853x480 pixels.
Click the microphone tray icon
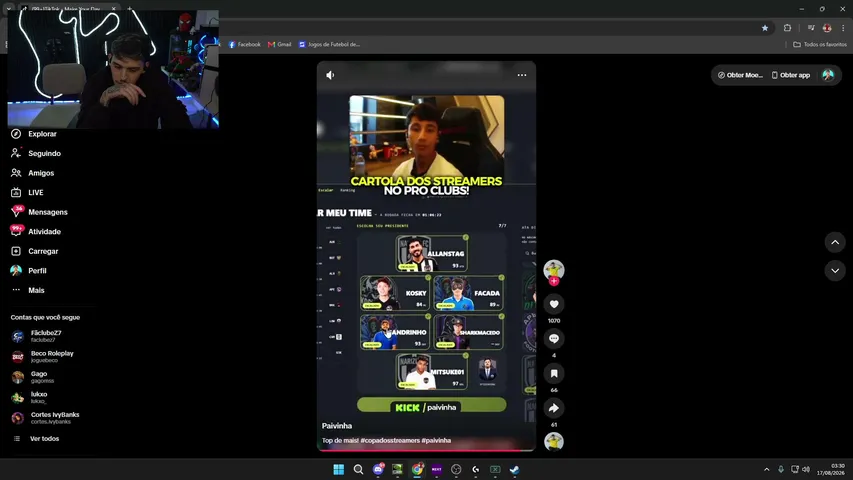click(x=781, y=469)
